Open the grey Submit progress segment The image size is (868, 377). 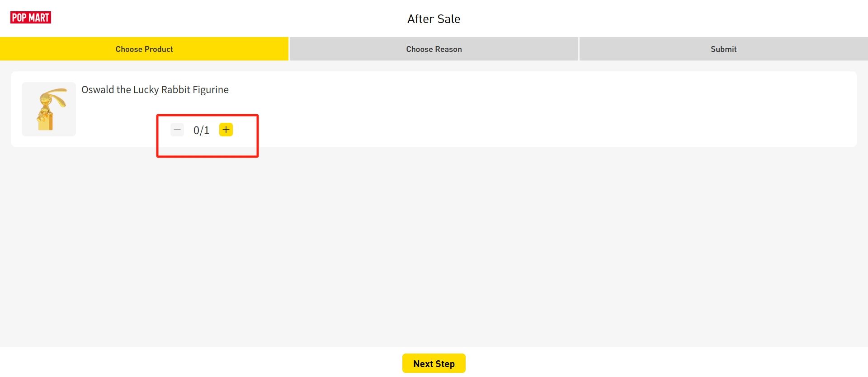click(723, 49)
